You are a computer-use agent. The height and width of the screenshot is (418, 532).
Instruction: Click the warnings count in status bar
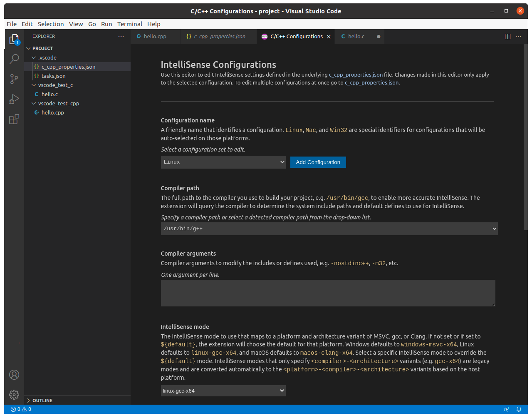(27, 409)
